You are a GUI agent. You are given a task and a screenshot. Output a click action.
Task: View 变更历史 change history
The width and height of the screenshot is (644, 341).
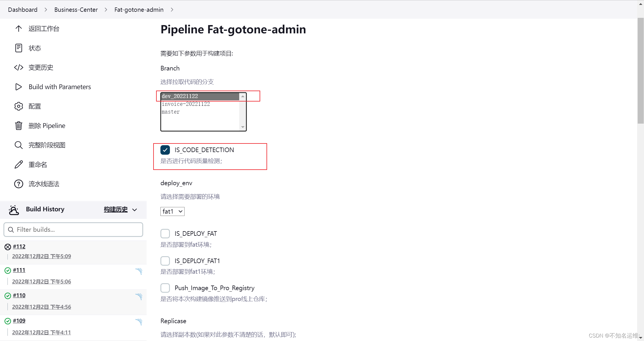click(x=41, y=67)
